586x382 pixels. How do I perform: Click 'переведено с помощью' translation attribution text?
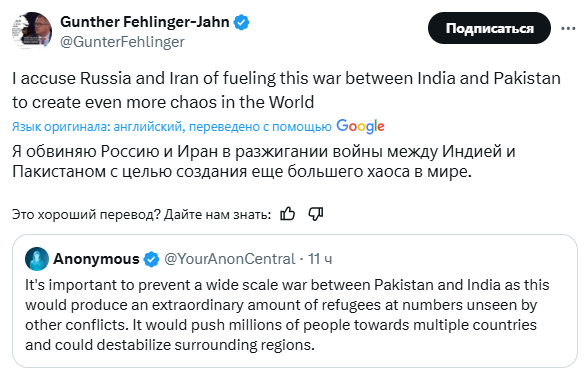260,127
